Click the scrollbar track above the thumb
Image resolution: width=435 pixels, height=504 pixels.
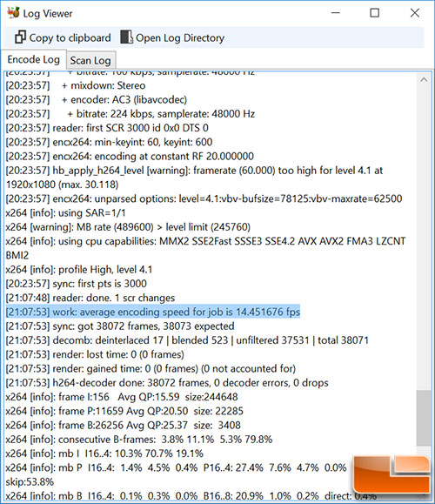(x=424, y=238)
